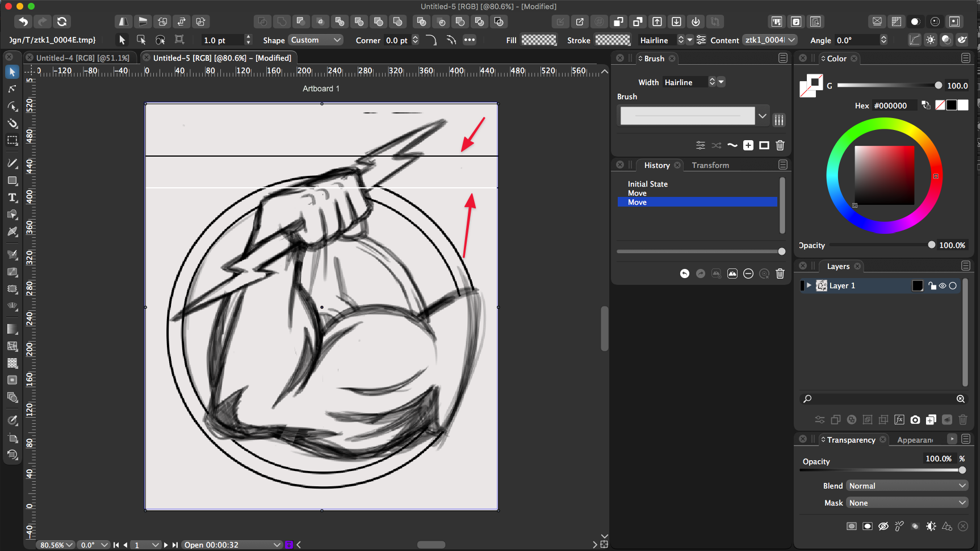
Task: Open the Blend mode Normal dropdown
Action: [907, 486]
